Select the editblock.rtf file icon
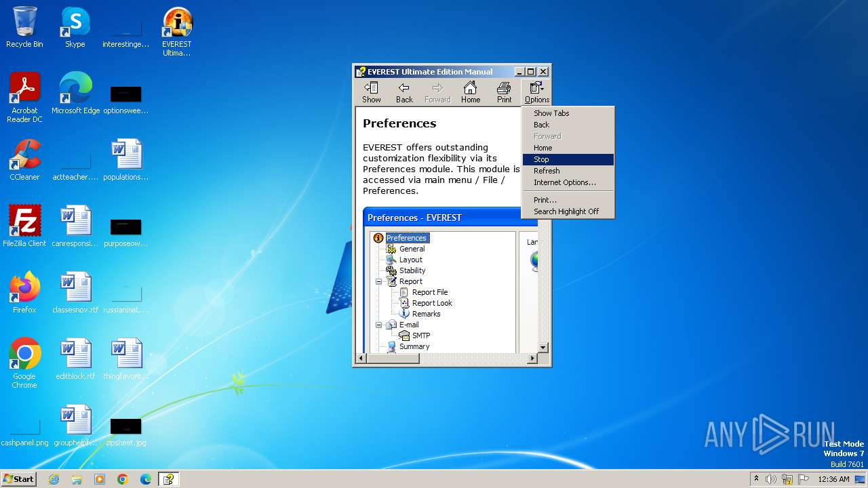The height and width of the screenshot is (488, 868). pyautogui.click(x=75, y=359)
